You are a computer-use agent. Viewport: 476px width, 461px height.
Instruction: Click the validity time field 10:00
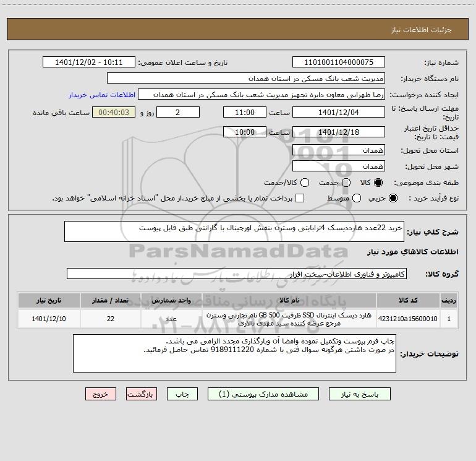click(245, 132)
